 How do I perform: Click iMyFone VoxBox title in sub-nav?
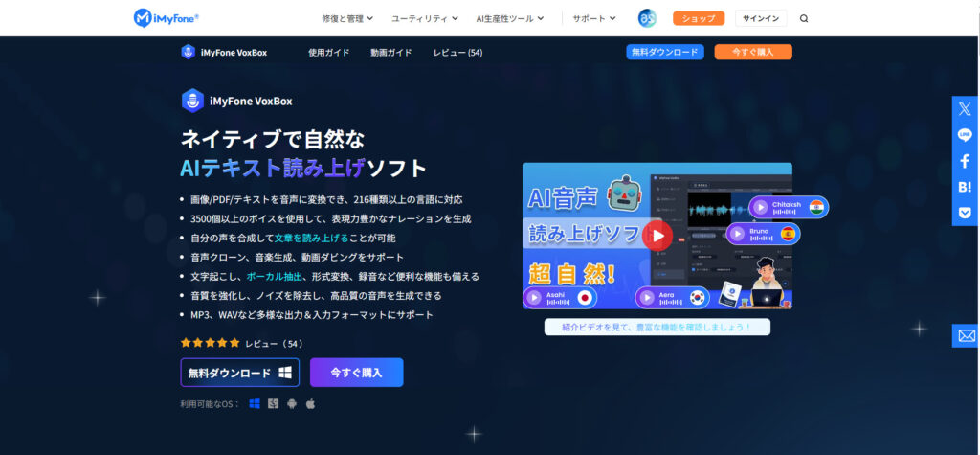tap(234, 53)
